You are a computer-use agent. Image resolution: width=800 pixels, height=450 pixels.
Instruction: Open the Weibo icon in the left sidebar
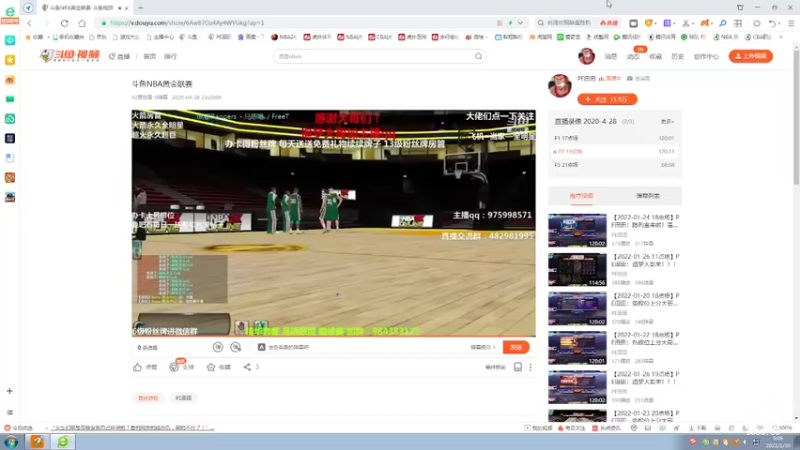(x=10, y=80)
